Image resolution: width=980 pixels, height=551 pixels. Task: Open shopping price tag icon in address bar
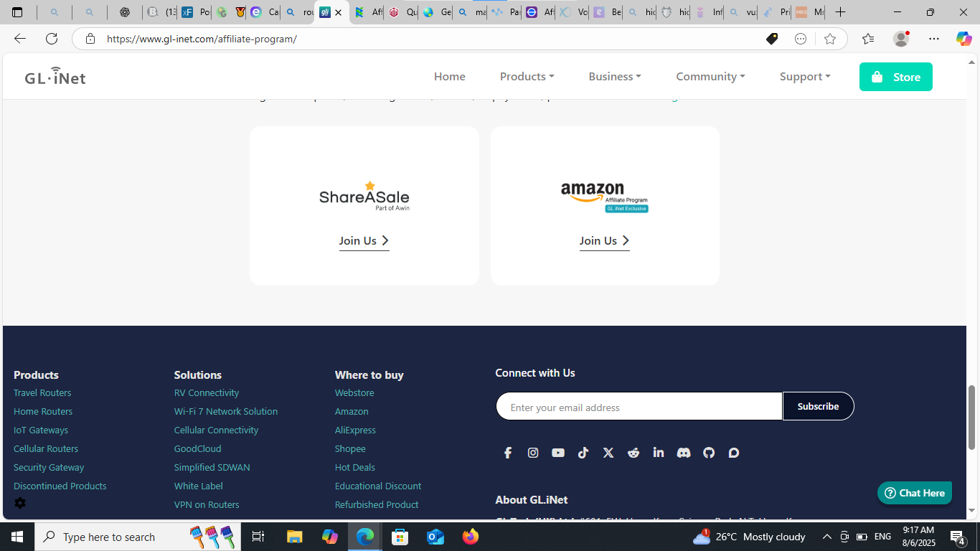772,39
